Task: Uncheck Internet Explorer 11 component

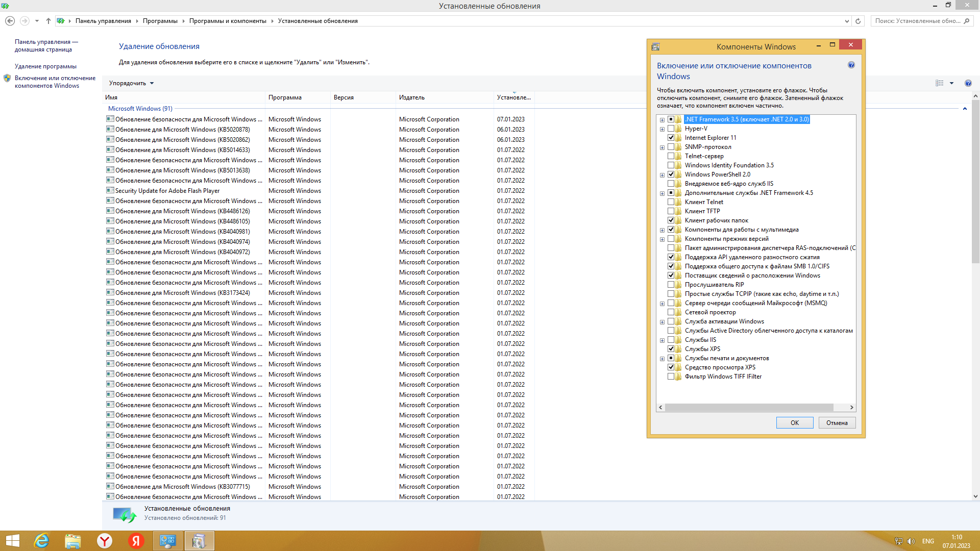Action: tap(671, 138)
